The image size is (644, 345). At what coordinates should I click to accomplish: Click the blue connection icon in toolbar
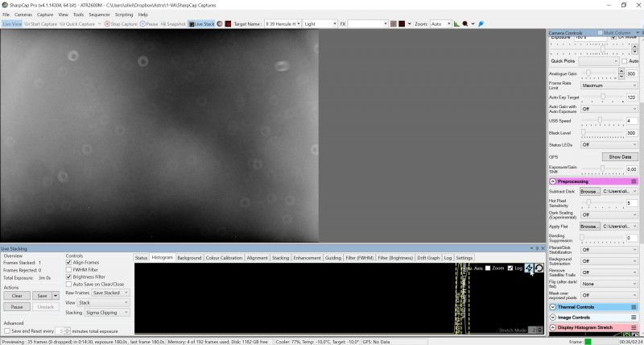pyautogui.click(x=481, y=24)
